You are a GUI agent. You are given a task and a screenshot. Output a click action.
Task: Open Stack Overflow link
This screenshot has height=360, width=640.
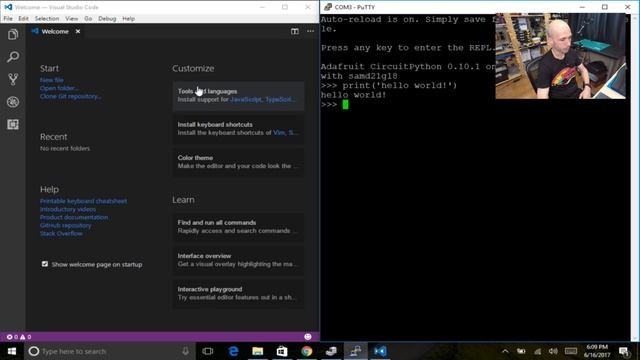click(61, 234)
